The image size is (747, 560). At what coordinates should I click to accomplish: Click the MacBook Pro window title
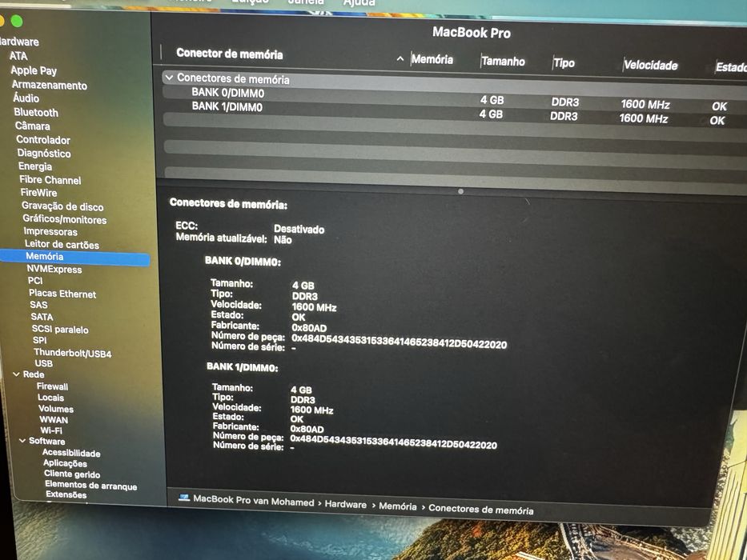[x=472, y=33]
